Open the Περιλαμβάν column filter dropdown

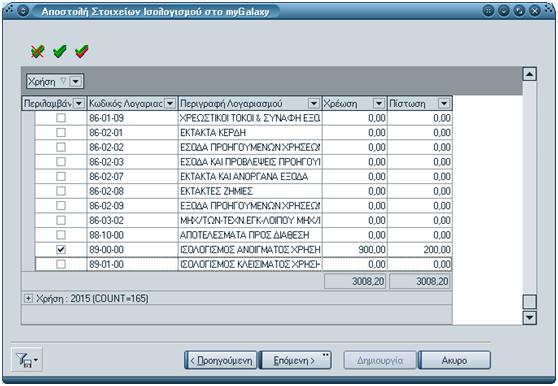79,104
